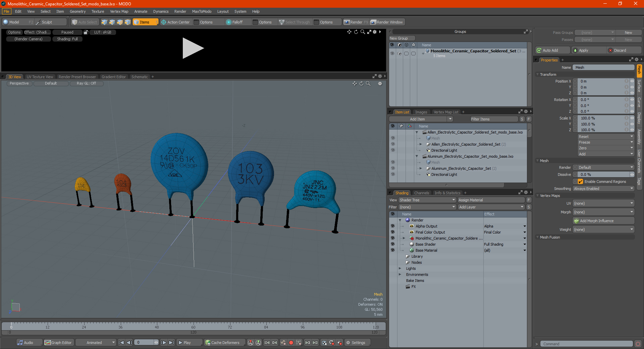Image resolution: width=644 pixels, height=349 pixels.
Task: Click Auto Add button
Action: click(x=552, y=50)
